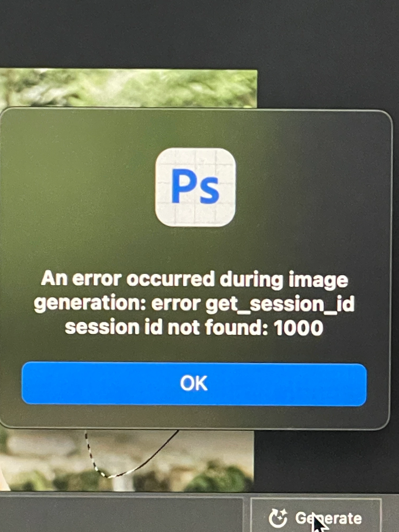Click the Photoshop Ps app icon

click(195, 187)
